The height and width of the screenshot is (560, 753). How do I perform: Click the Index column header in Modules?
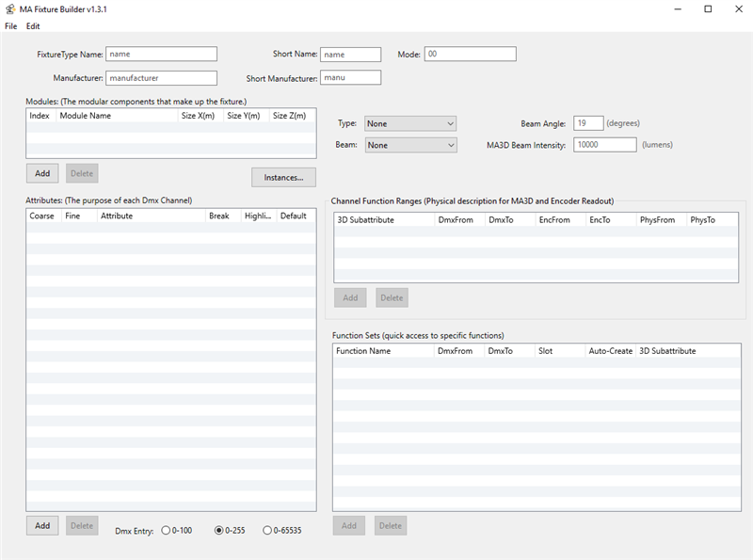[41, 116]
